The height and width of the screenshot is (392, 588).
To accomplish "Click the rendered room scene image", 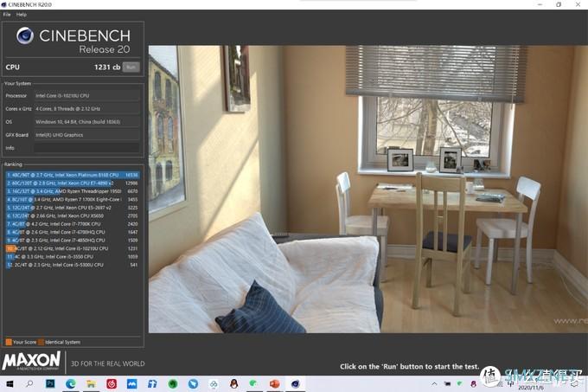I will 367,190.
